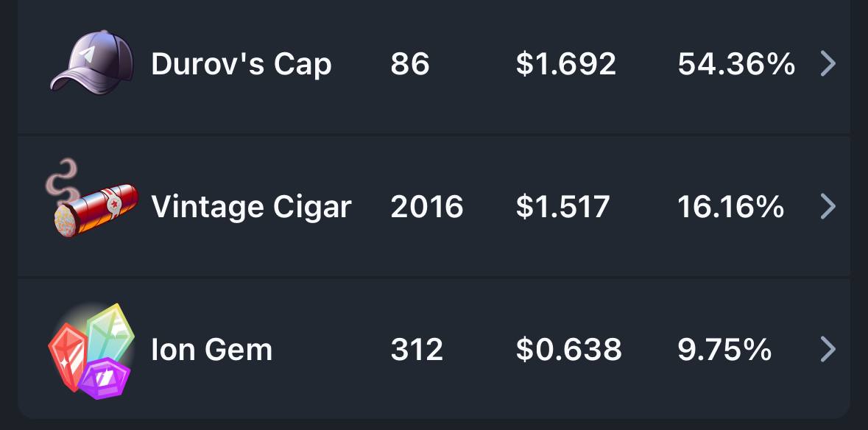868x430 pixels.
Task: Click the 16.16% percentage value
Action: tap(731, 207)
